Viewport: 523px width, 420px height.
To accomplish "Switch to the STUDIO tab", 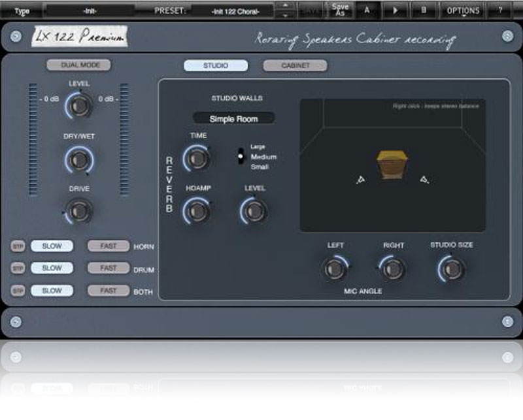I will pos(216,65).
